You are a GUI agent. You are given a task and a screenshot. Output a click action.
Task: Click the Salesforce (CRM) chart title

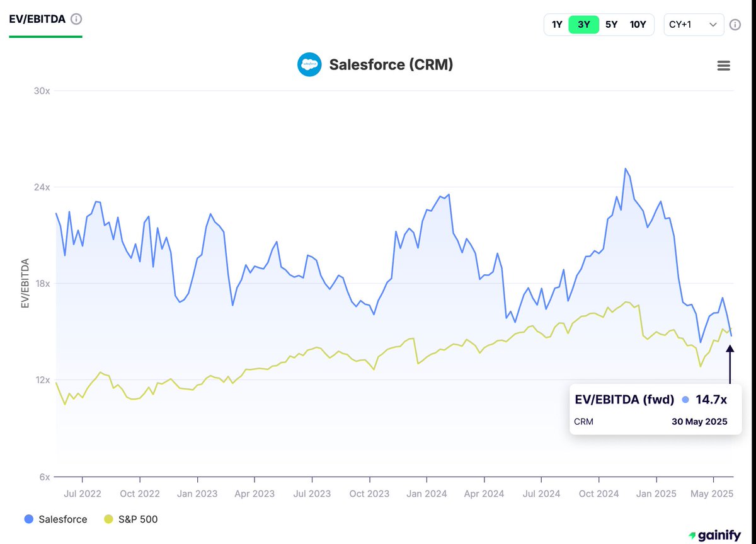click(391, 64)
